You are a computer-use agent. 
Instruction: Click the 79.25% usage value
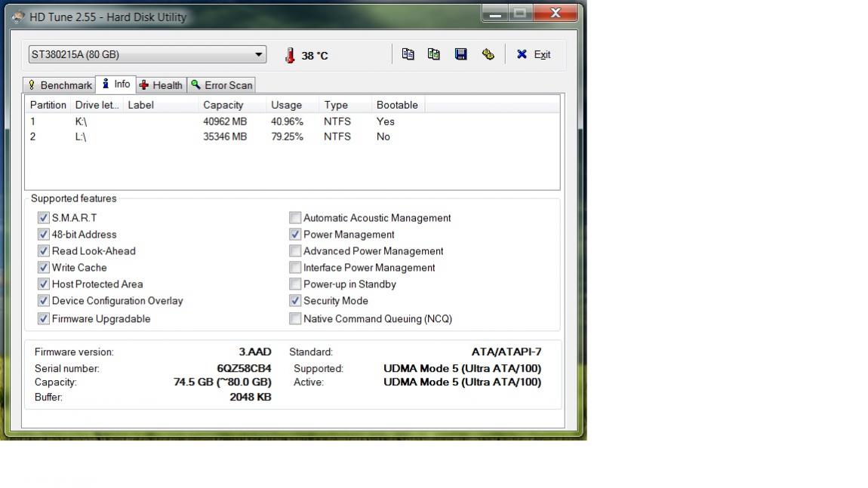point(287,137)
